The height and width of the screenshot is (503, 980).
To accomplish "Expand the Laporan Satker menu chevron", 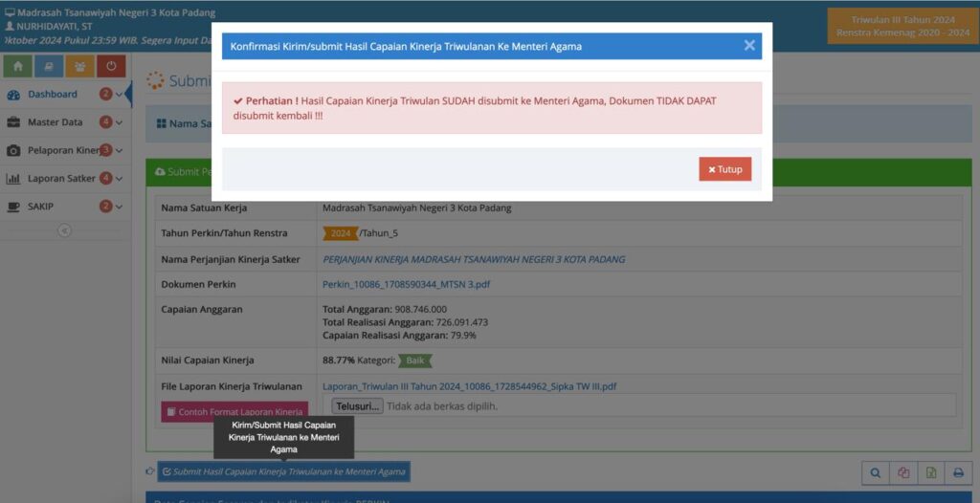I will tap(120, 179).
